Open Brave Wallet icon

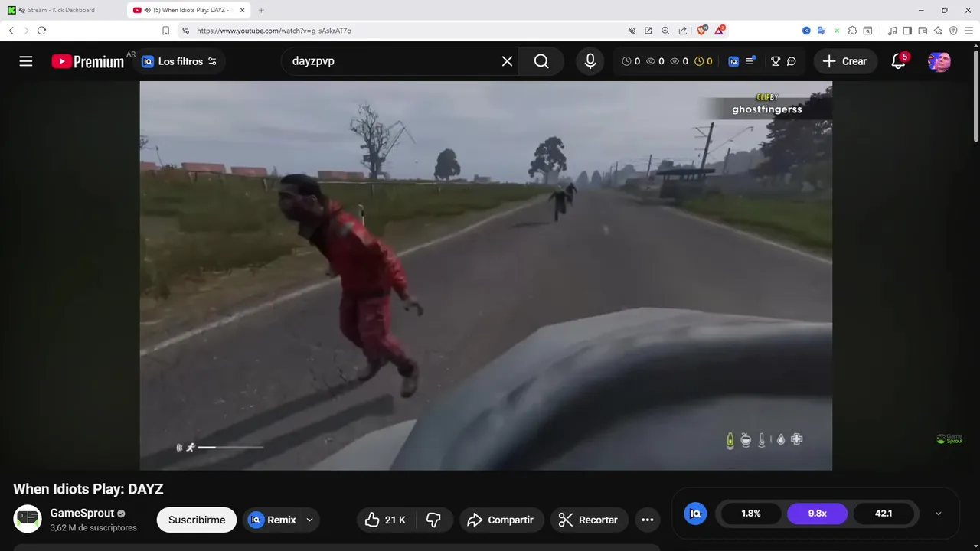[923, 31]
